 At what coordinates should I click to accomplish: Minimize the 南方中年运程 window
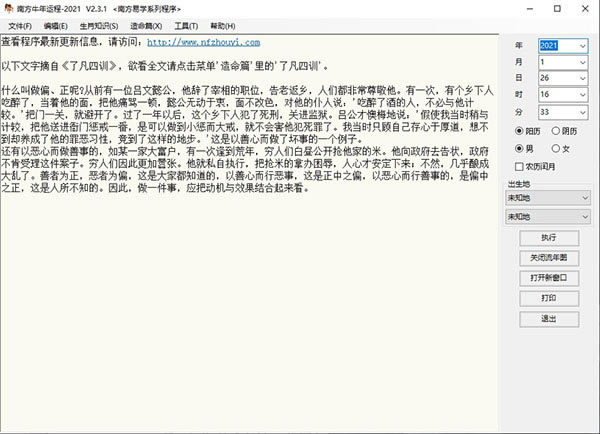point(530,8)
